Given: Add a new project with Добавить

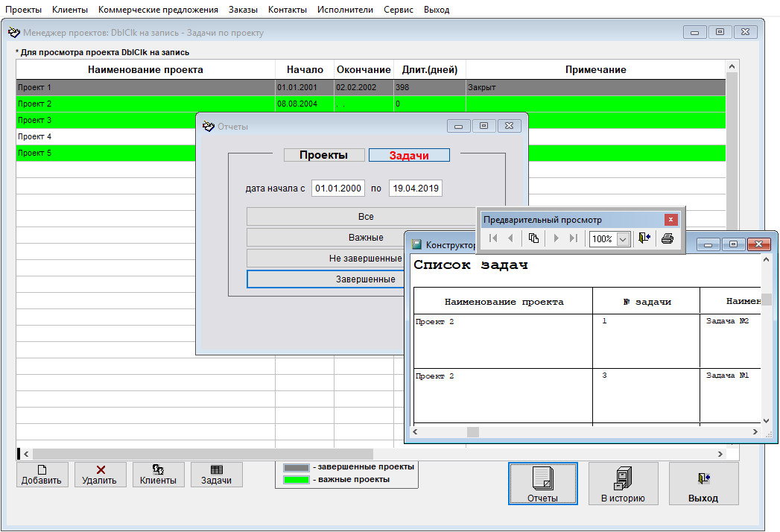Looking at the screenshot, I should click(42, 475).
